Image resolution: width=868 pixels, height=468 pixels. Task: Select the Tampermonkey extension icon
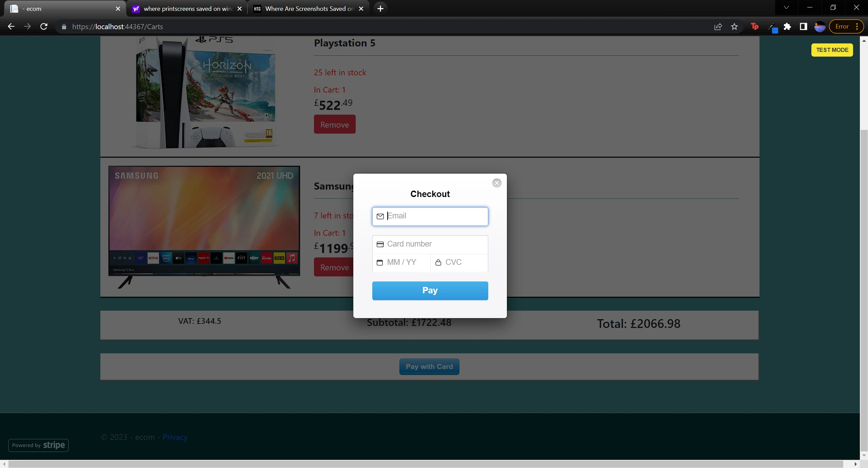tap(754, 26)
